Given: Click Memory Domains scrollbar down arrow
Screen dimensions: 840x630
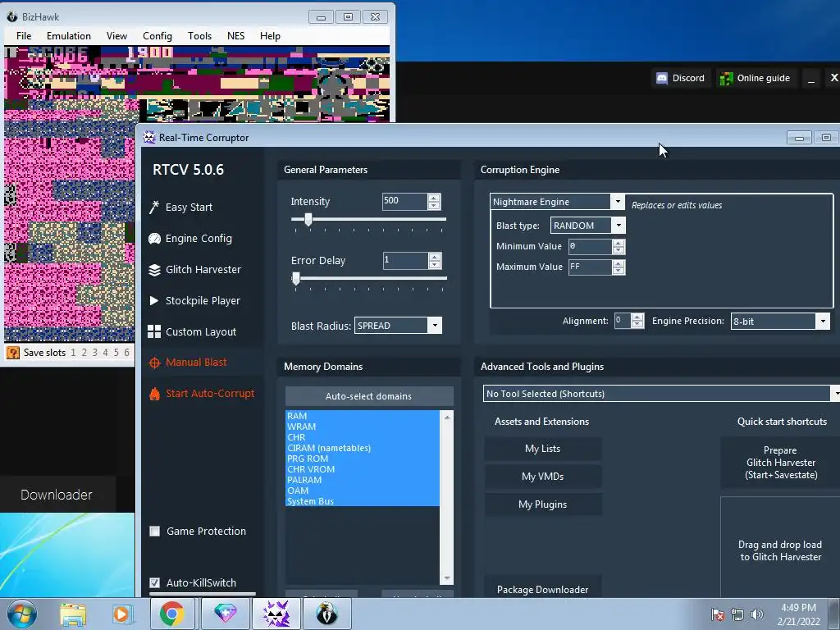Looking at the screenshot, I should click(x=447, y=579).
